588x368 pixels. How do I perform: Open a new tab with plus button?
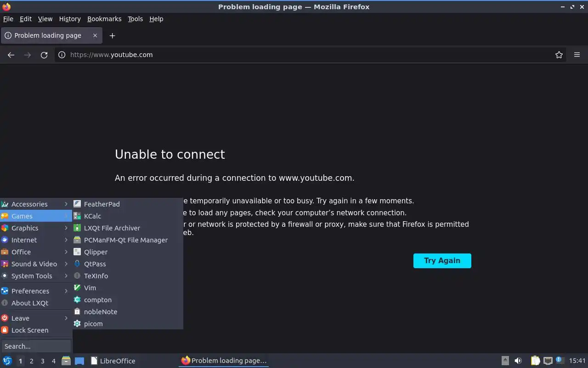112,35
